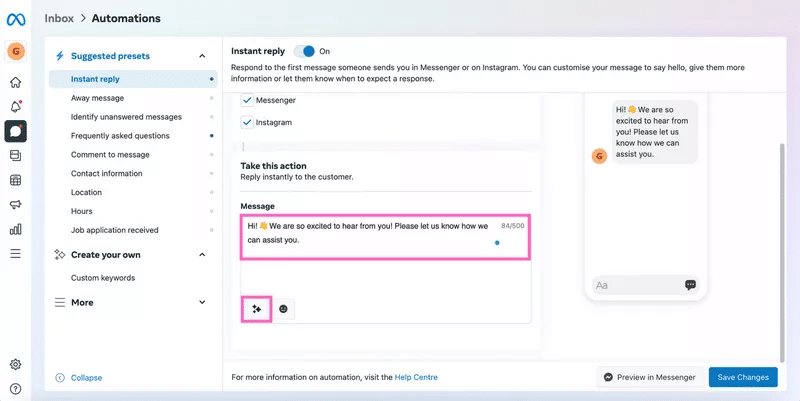Open the account avatar with letter G
The image size is (800, 401).
click(16, 51)
